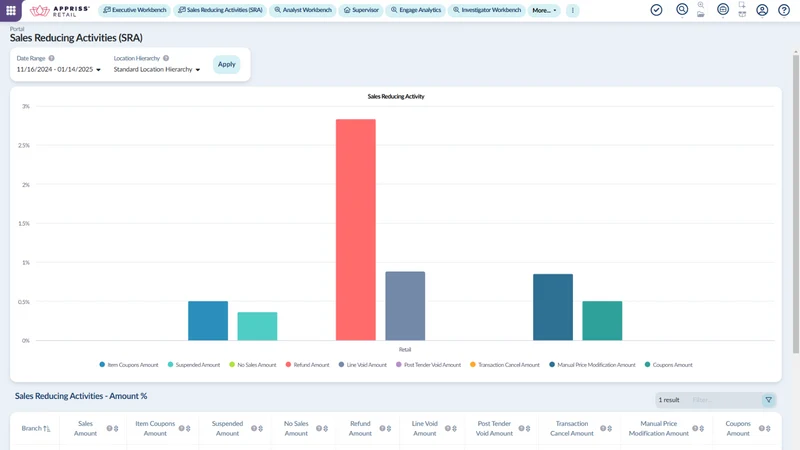This screenshot has width=800, height=450.
Task: Switch to Sales Reducing Activities (SRA) tab
Action: pos(220,10)
